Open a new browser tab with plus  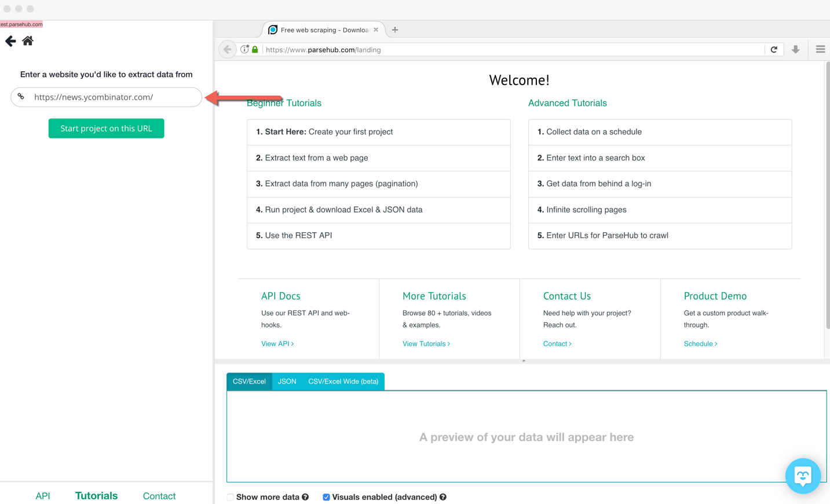(395, 30)
